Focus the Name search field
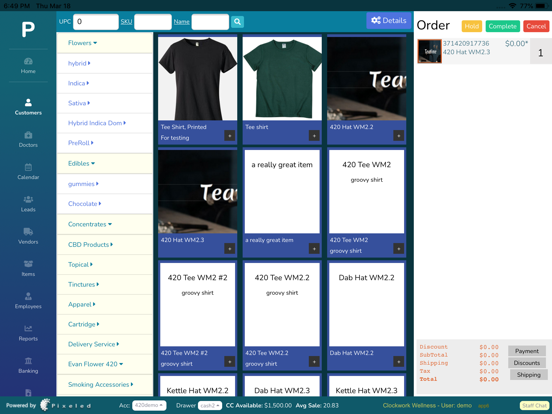The width and height of the screenshot is (552, 414). [x=210, y=22]
